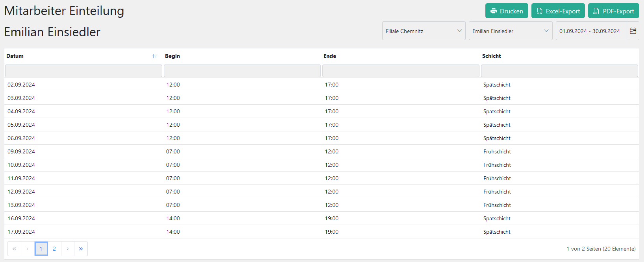Screen dimensions: 644x262
Task: Open the Emilian Einsiedler employee dropdown
Action: click(x=511, y=31)
